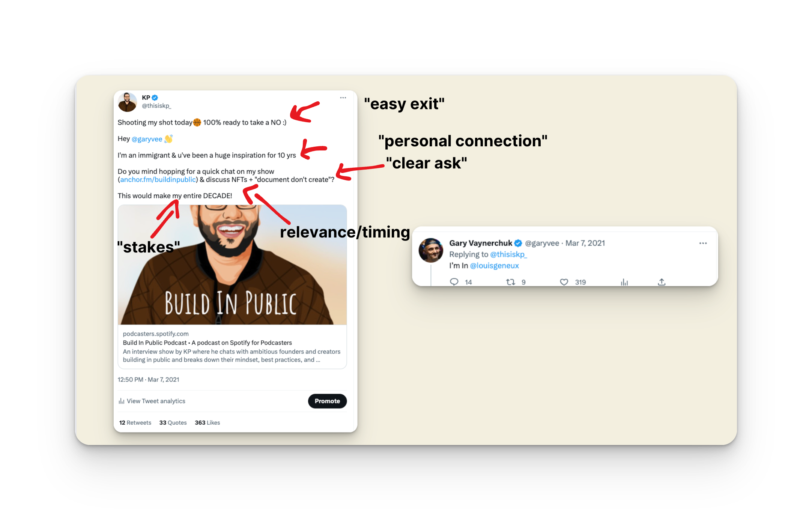The image size is (812, 520).
Task: Click Gary Vaynerchuk's profile avatar
Action: [x=431, y=250]
